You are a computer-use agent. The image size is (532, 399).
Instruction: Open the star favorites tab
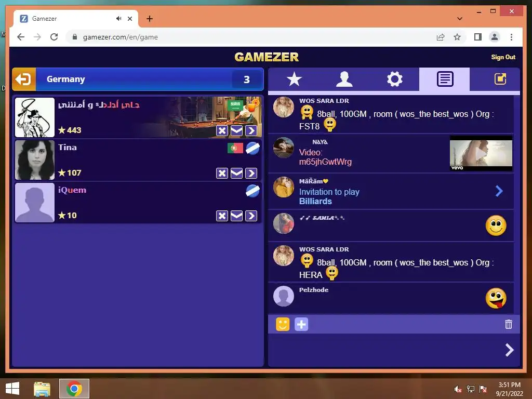pos(294,79)
